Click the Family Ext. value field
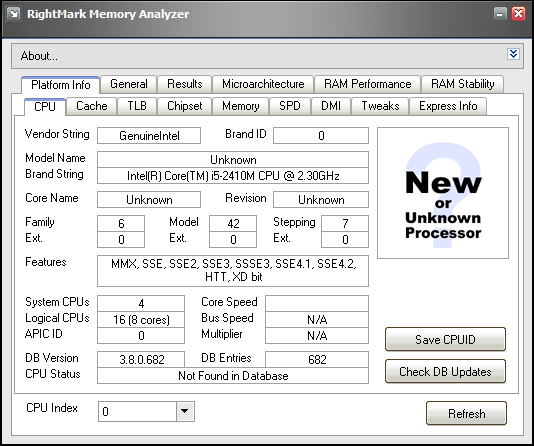 (x=121, y=239)
